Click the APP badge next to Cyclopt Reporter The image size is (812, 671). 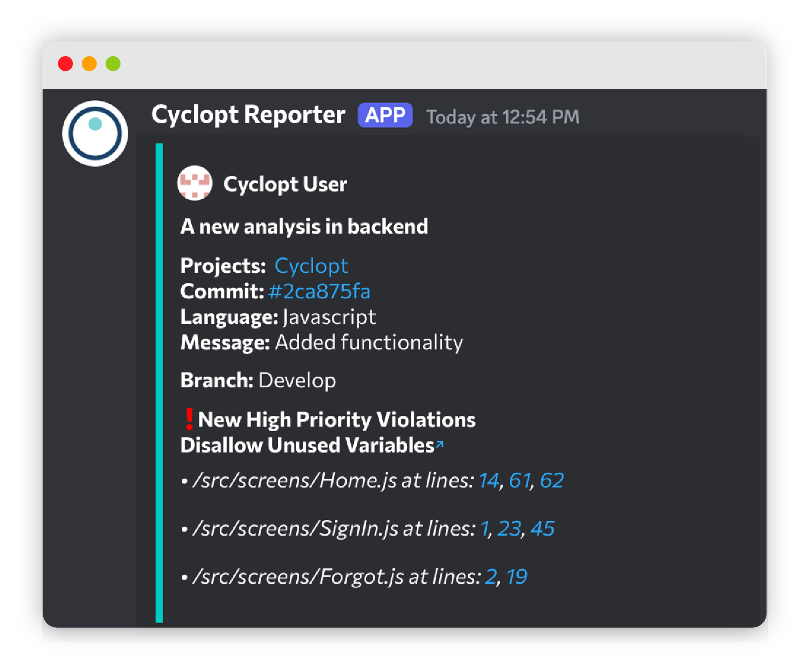coord(385,115)
